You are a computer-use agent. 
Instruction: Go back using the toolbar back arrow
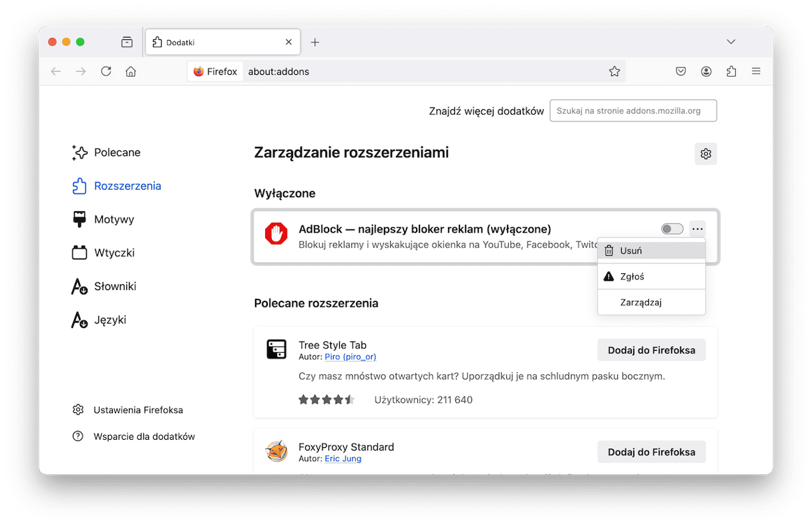(x=56, y=72)
